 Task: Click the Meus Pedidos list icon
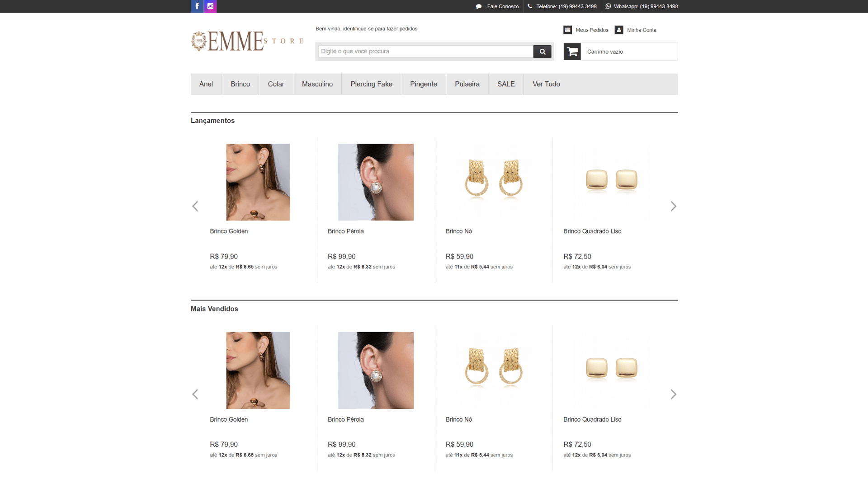[568, 30]
